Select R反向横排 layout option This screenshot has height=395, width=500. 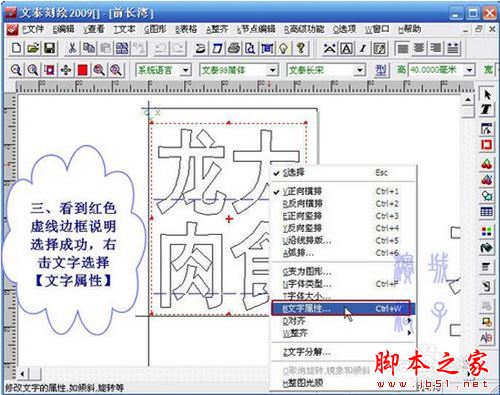pos(343,204)
